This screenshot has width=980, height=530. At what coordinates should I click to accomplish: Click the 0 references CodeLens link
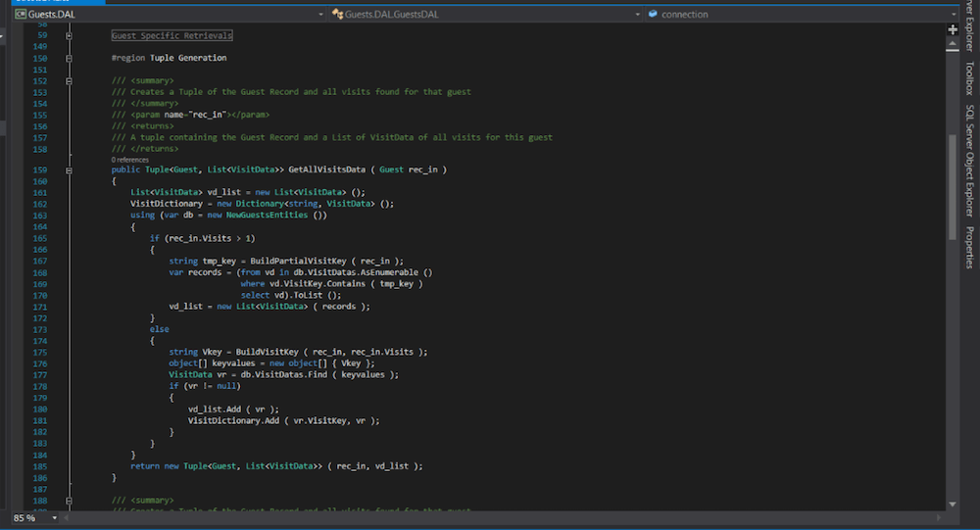click(129, 159)
